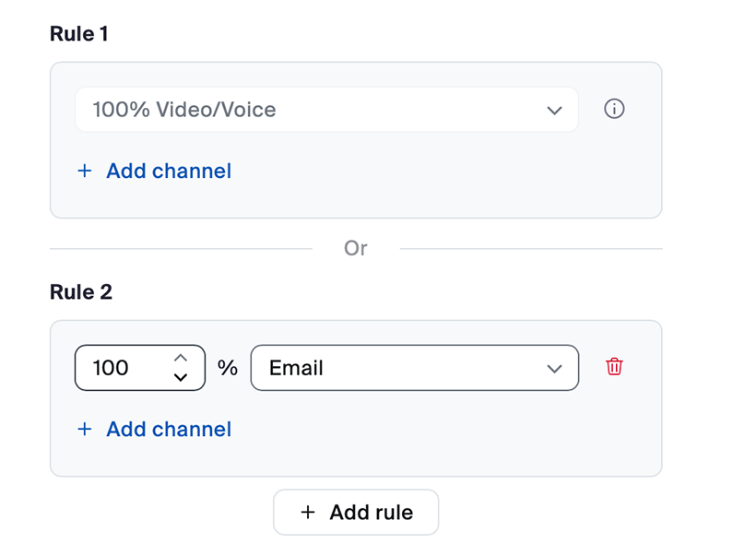Click the plus icon beside Rule 1's Add channel
The image size is (756, 556).
coord(85,171)
